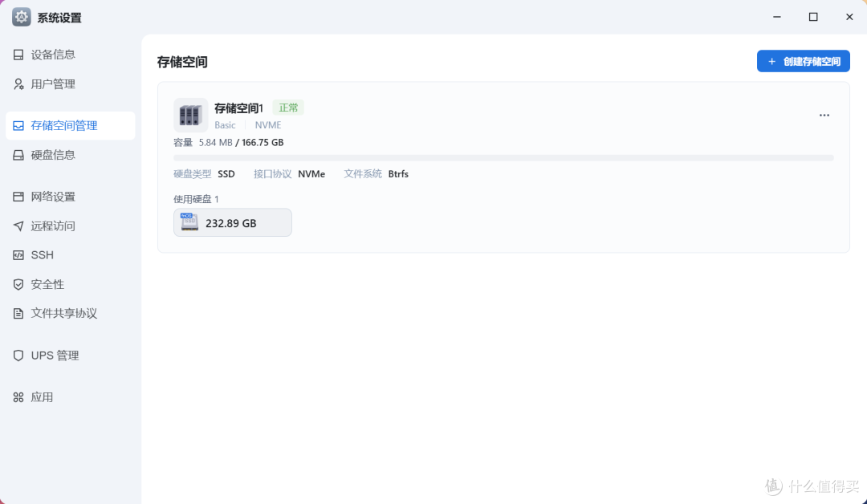This screenshot has height=504, width=867.
Task: Go to 用户管理 page
Action: 70,84
